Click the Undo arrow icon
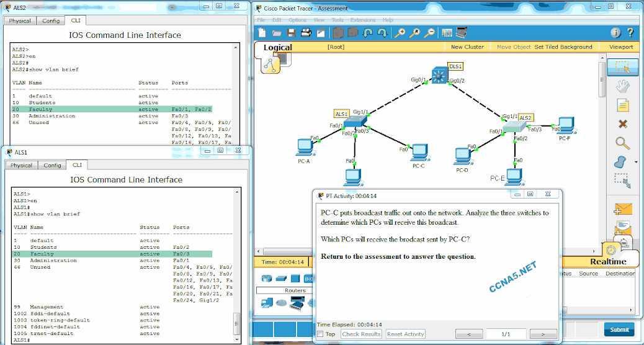 click(x=368, y=33)
